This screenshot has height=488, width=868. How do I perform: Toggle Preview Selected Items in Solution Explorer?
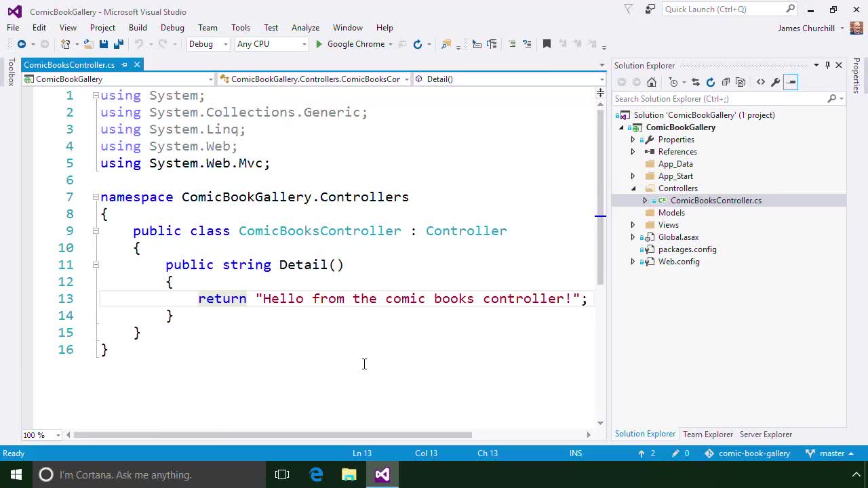click(791, 82)
